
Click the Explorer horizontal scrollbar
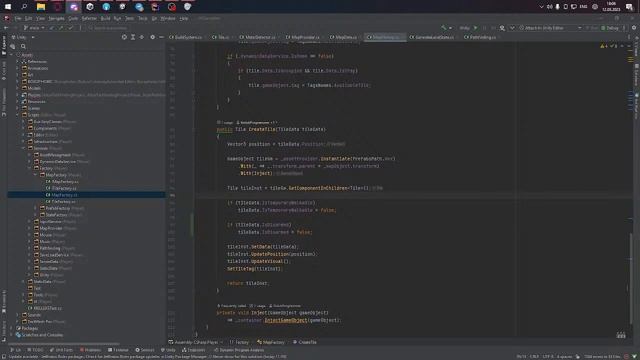click(64, 344)
